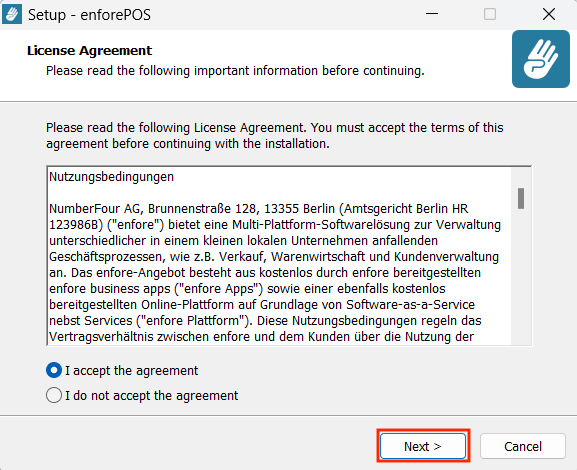Open the system menu via enforePOS title icon
Viewport: 577px width, 470px height.
point(12,14)
